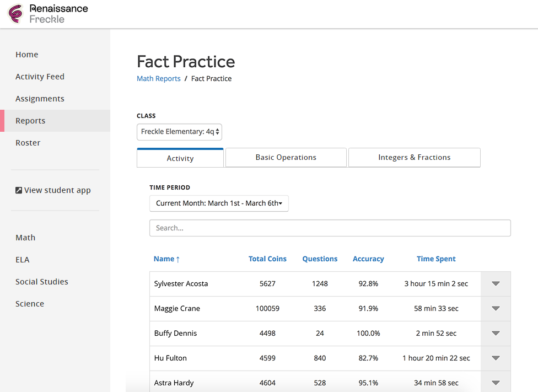Switch to the Basic Operations tab
This screenshot has height=392, width=538.
286,157
